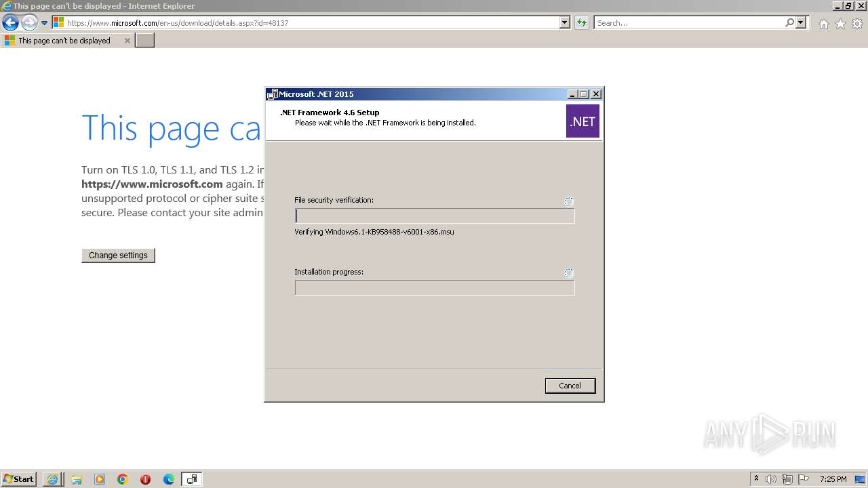Click the Internet Explorer logo in title bar

coord(7,5)
